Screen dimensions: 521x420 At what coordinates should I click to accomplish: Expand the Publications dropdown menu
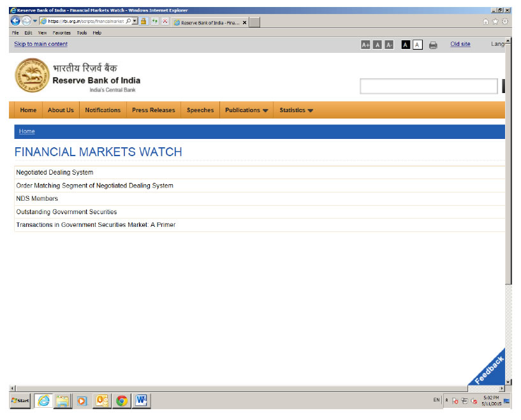pos(246,110)
